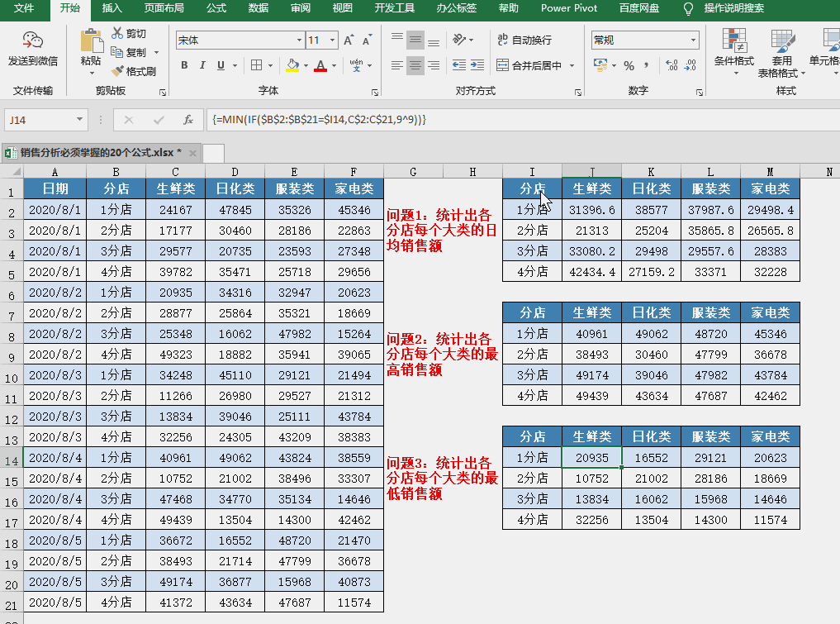The width and height of the screenshot is (840, 624).
Task: Select cell J14 containing 20935
Action: [592, 458]
